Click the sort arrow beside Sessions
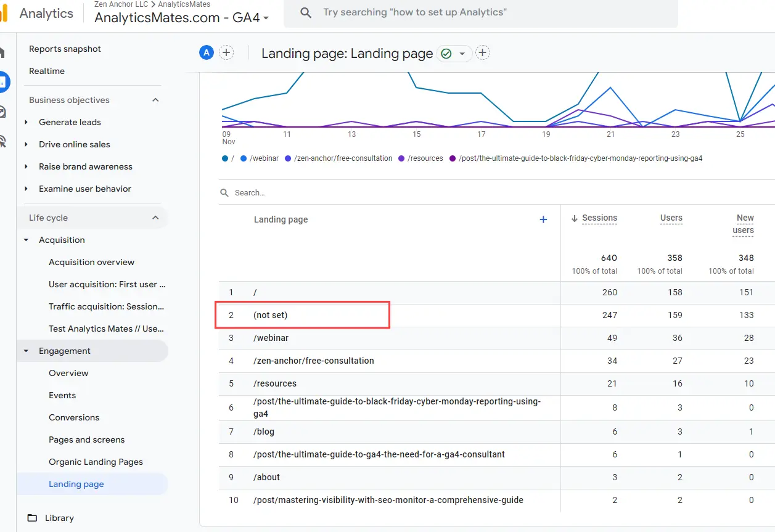Viewport: 775px width, 532px height. tap(575, 218)
